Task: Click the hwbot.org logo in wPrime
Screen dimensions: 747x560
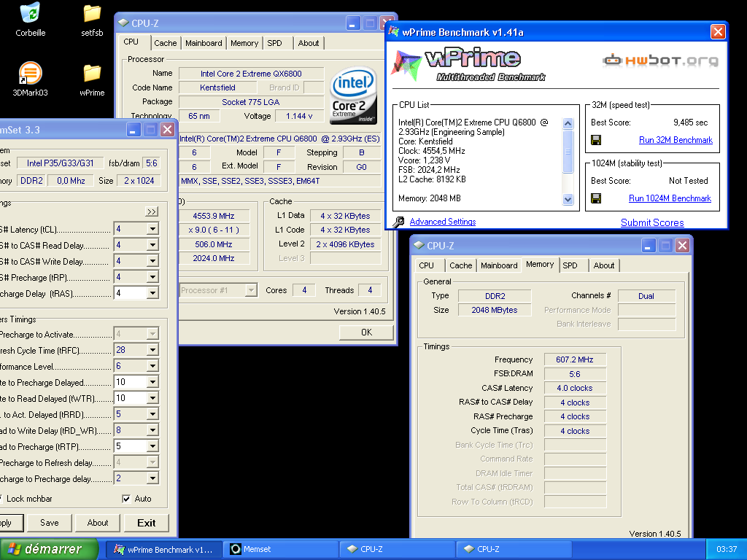Action: click(x=660, y=61)
